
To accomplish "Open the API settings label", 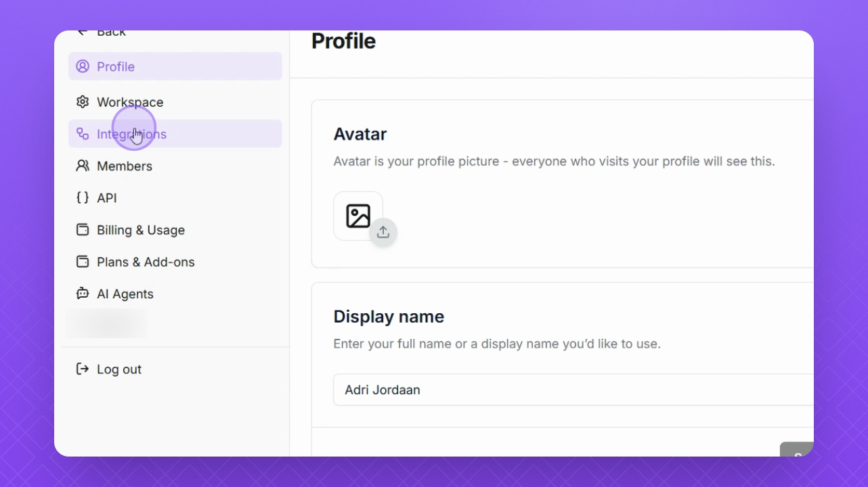I will (107, 198).
